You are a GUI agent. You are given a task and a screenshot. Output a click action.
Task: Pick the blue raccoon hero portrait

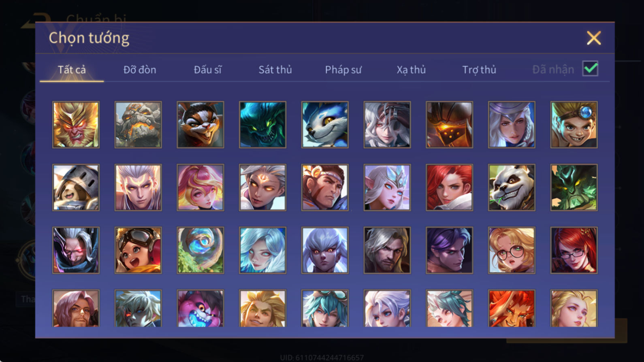click(x=325, y=125)
